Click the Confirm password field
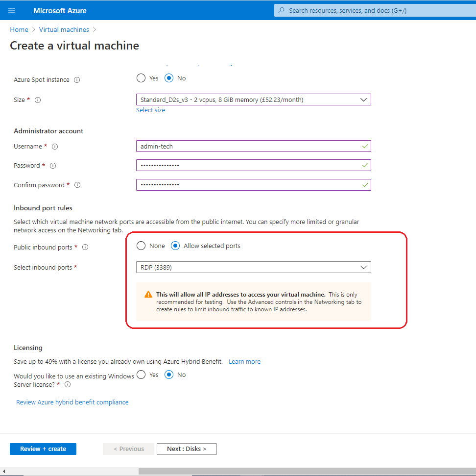 (x=254, y=185)
